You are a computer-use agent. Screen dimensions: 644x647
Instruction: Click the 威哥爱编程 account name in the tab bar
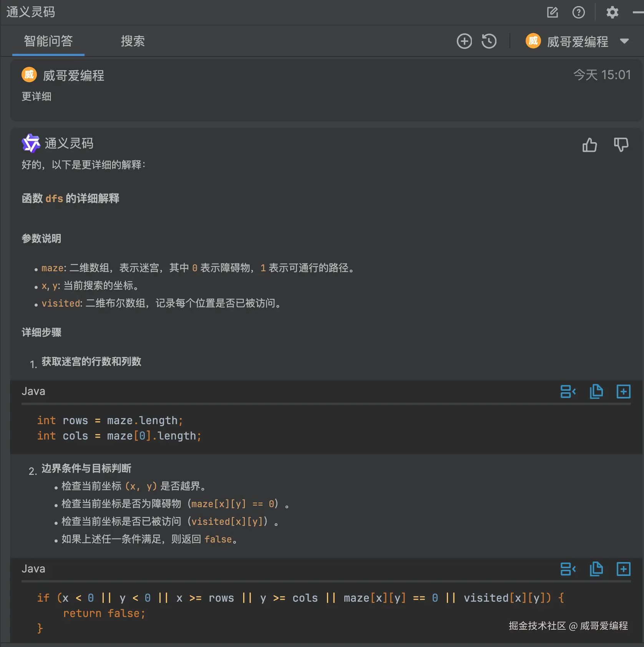coord(578,41)
